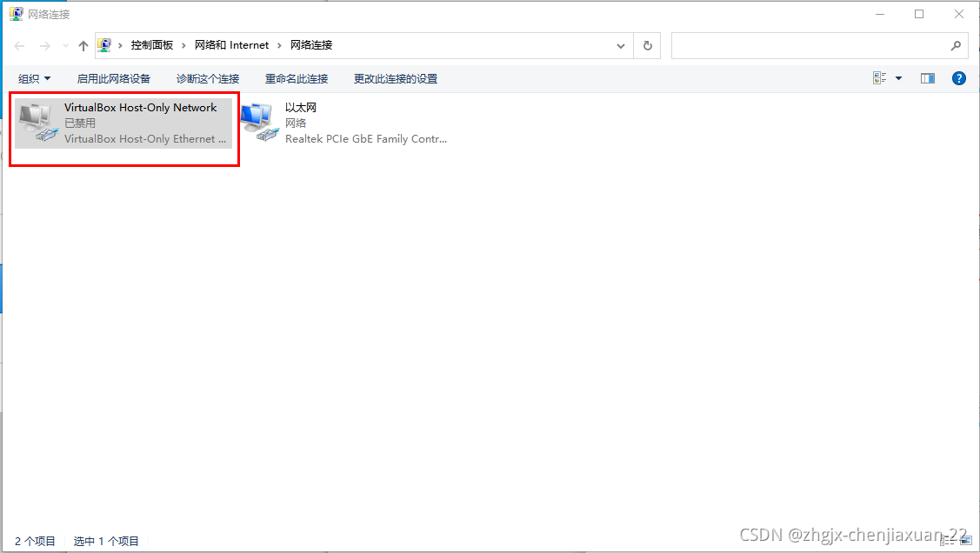This screenshot has width=980, height=553.
Task: Click 以太网 status text 网络
Action: point(296,123)
